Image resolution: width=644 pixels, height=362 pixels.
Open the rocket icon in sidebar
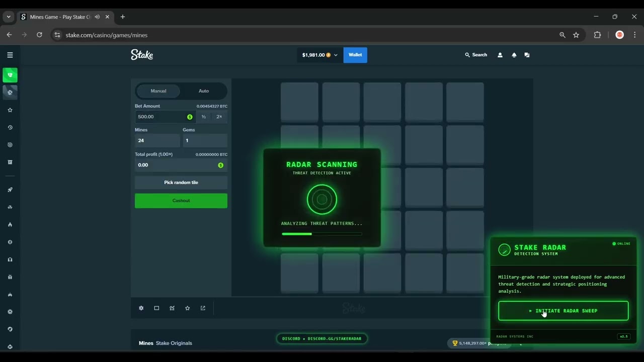(x=10, y=190)
